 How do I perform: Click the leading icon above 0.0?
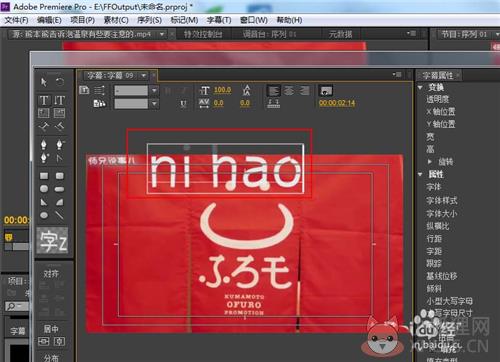click(246, 90)
